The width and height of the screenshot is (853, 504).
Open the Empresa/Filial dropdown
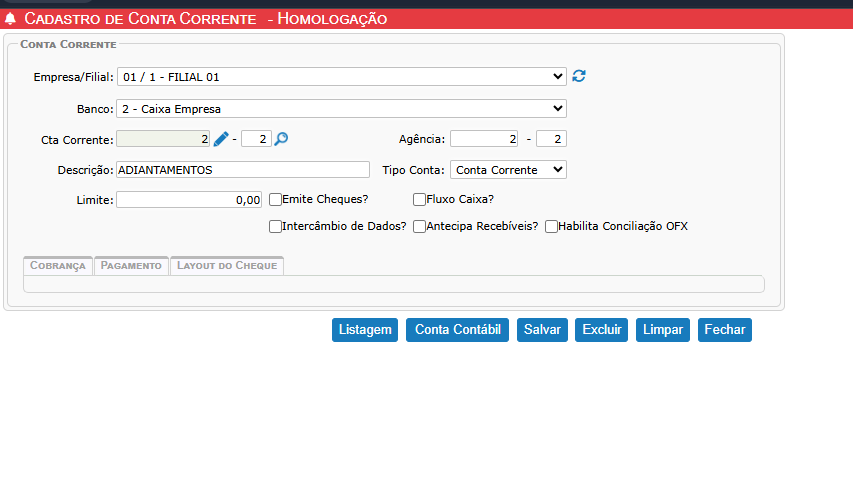[341, 77]
